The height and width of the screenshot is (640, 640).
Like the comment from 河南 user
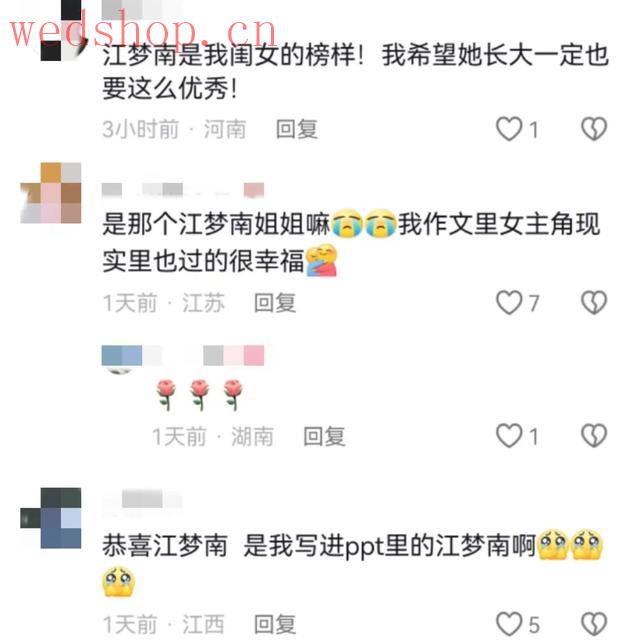coord(509,129)
